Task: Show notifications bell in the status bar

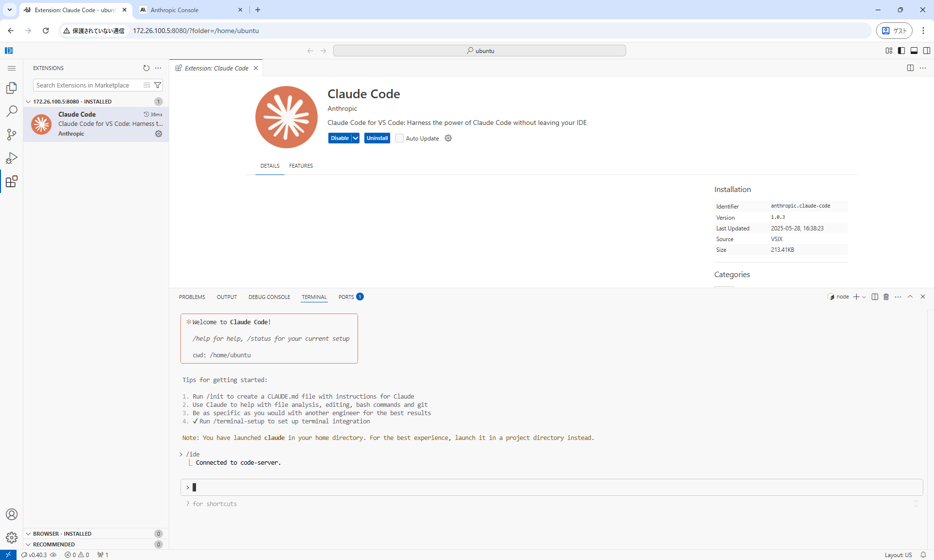Action: [923, 555]
